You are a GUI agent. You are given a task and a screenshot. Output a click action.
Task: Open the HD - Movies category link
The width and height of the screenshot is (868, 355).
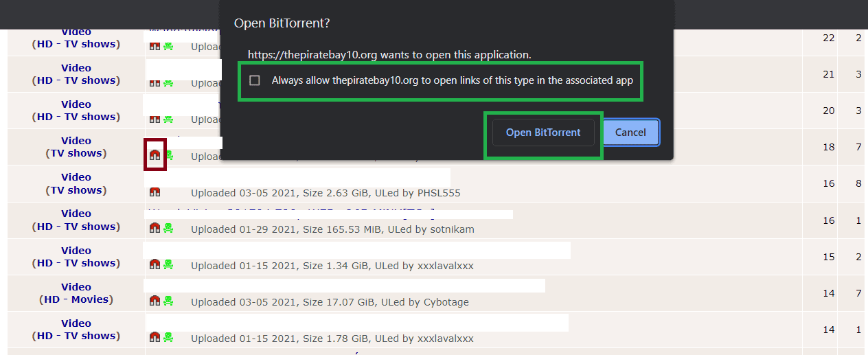click(x=76, y=299)
